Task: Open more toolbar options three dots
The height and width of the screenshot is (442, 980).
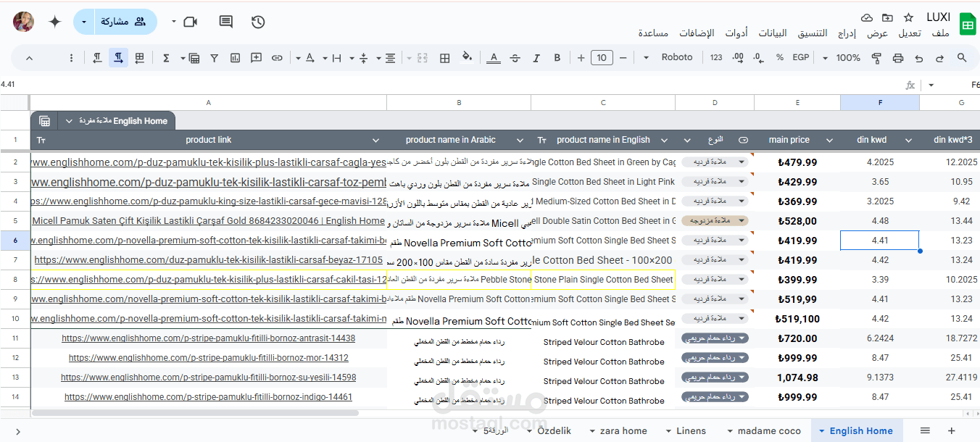Action: coord(71,58)
